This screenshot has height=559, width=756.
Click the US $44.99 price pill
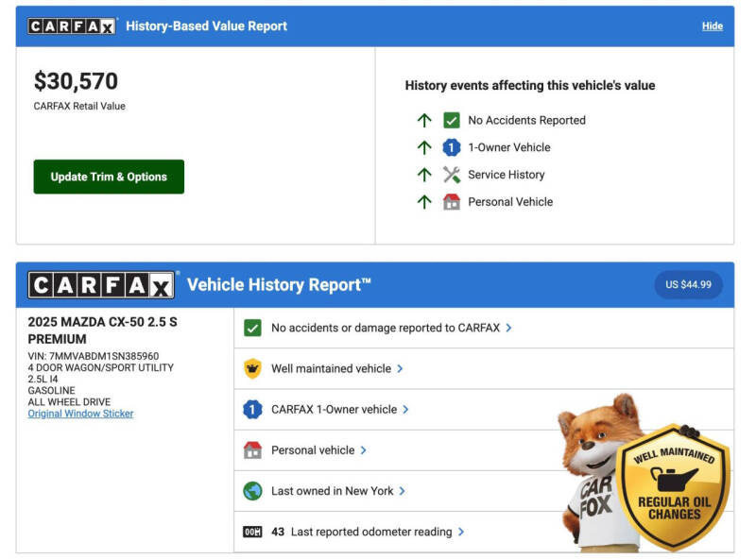point(688,285)
